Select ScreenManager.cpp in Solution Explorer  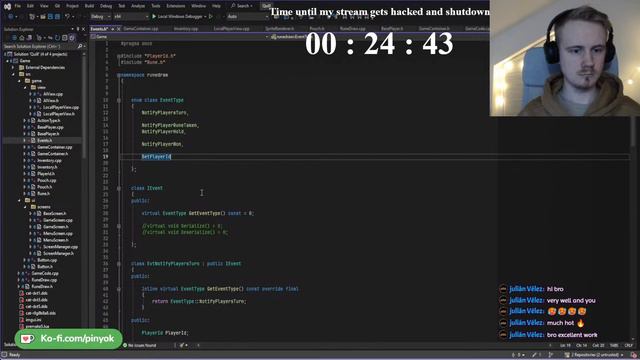(60, 247)
